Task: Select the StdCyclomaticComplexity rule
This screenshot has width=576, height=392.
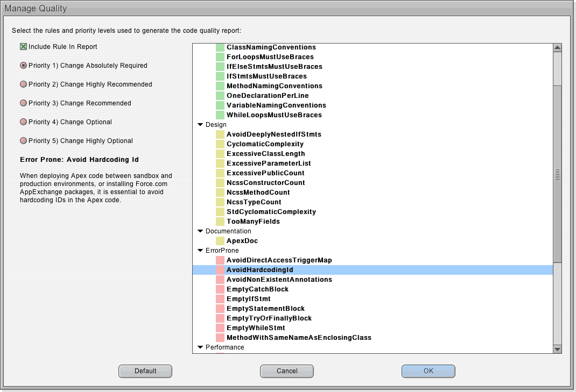Action: 271,212
